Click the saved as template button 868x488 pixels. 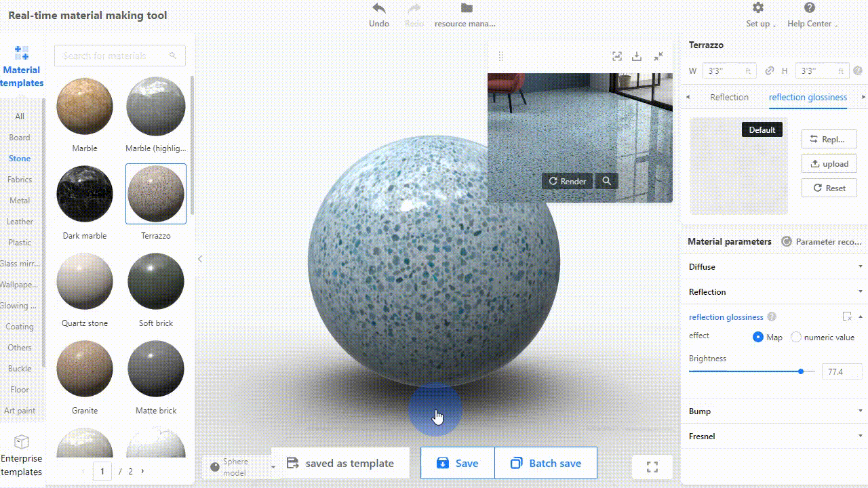[340, 464]
